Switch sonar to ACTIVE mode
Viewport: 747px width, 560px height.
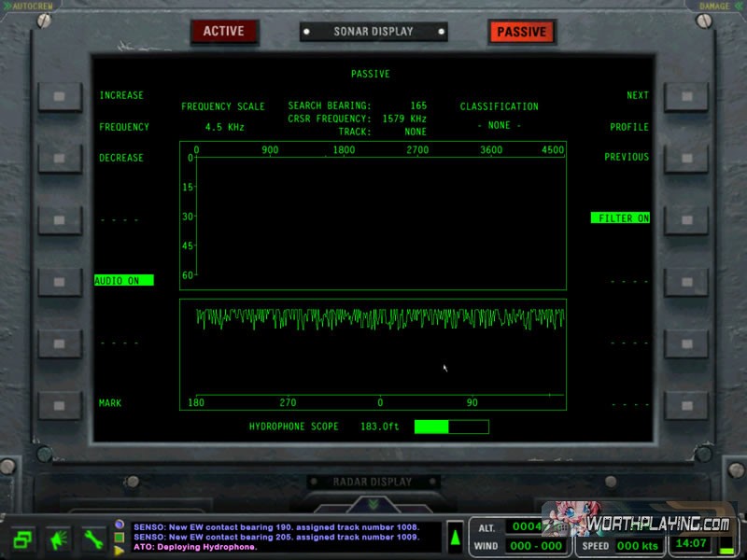click(223, 31)
